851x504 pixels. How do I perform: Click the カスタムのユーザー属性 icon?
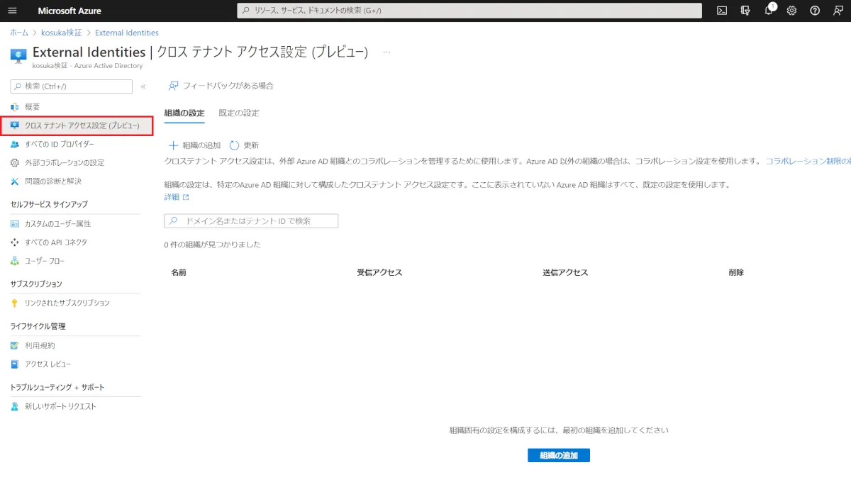pos(15,224)
